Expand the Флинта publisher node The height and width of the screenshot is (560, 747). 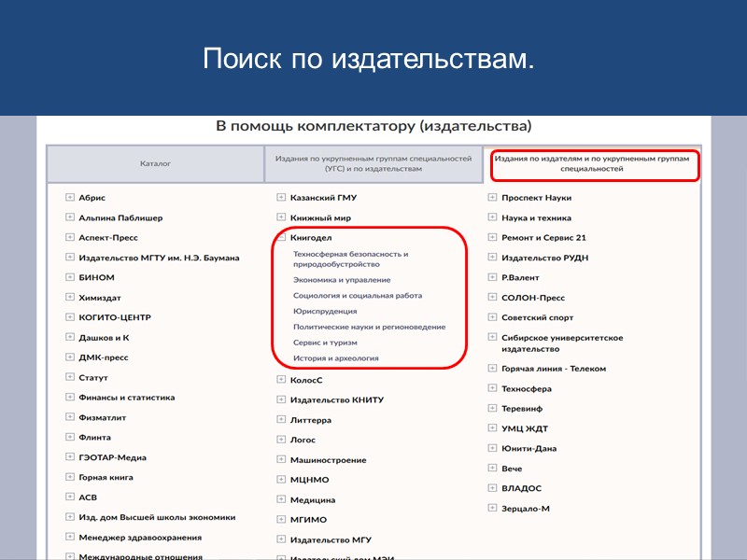pyautogui.click(x=70, y=437)
